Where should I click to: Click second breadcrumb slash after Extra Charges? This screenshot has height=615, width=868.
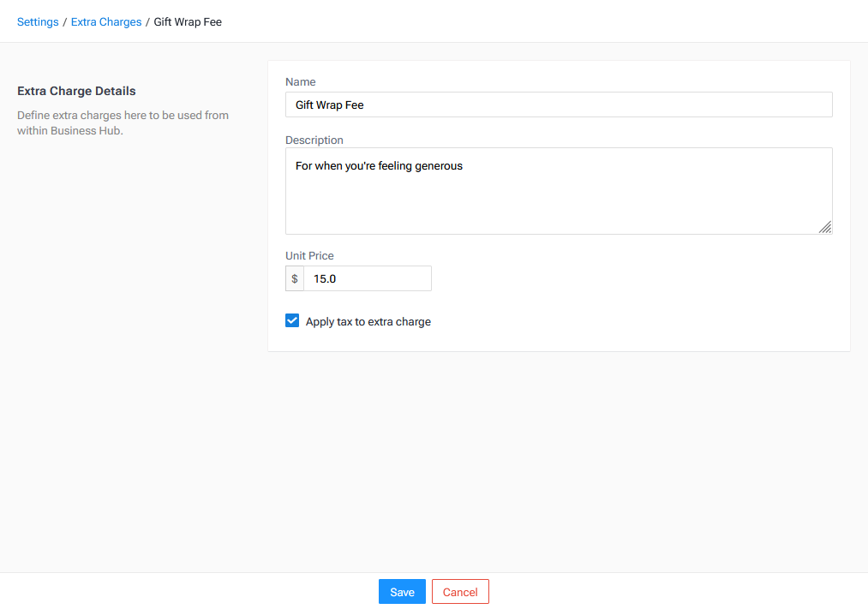tap(147, 22)
